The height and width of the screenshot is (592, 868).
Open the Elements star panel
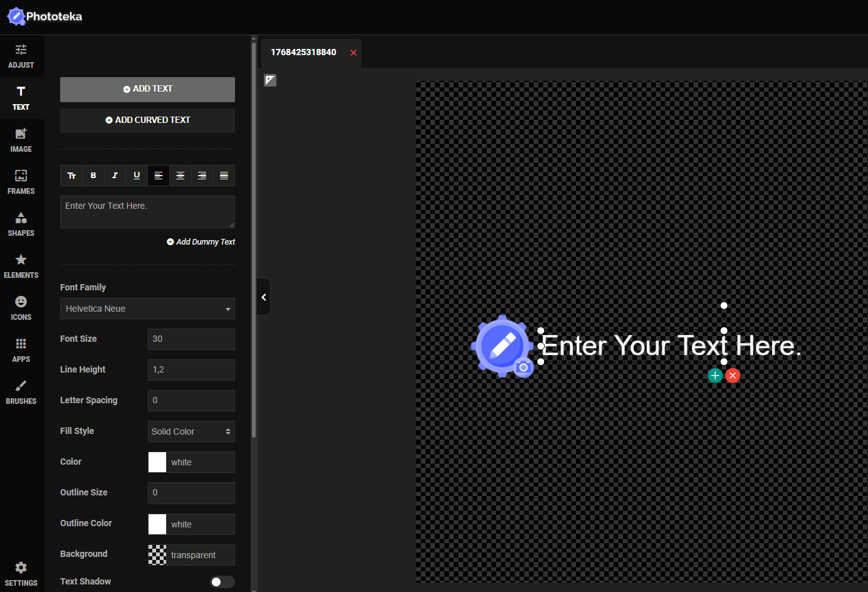[x=21, y=266]
